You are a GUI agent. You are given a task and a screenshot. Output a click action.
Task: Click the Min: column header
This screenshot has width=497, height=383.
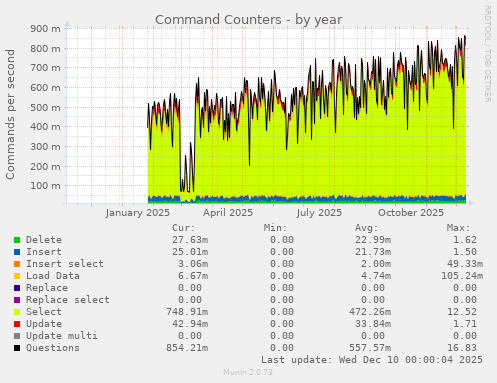coord(275,228)
